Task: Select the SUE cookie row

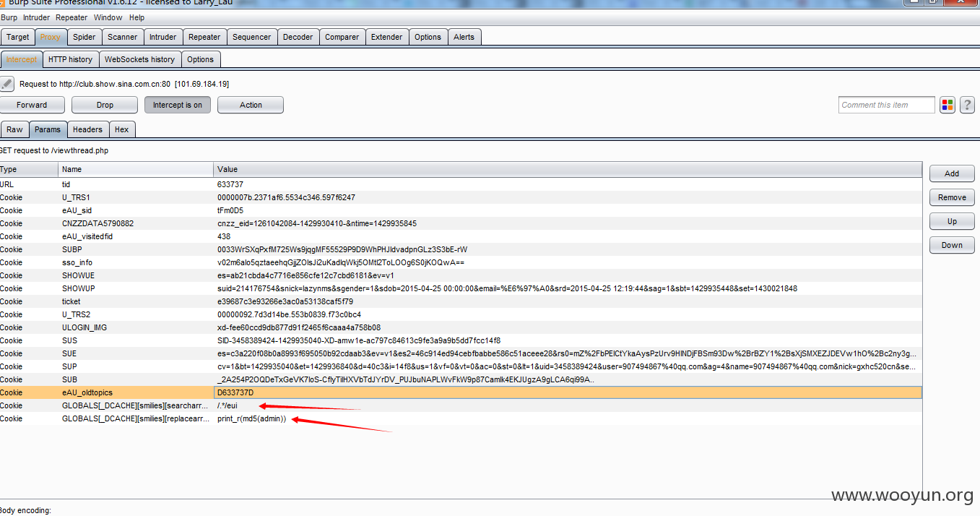Action: (x=461, y=353)
